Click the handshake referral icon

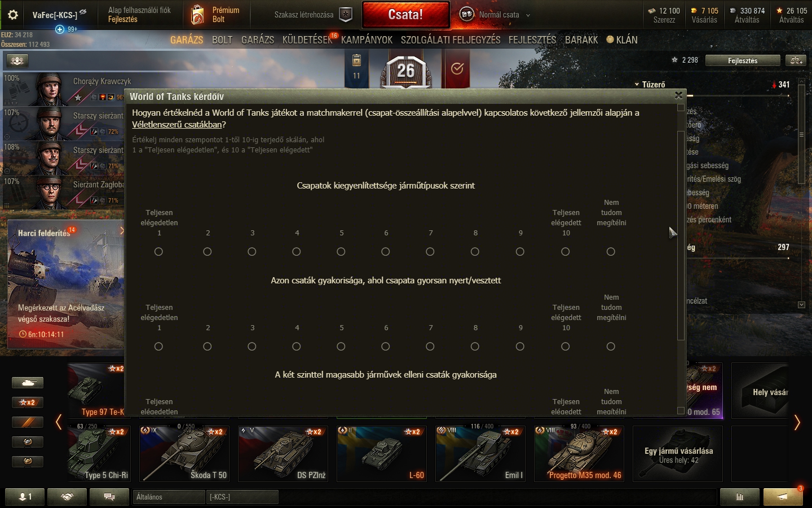tap(67, 497)
